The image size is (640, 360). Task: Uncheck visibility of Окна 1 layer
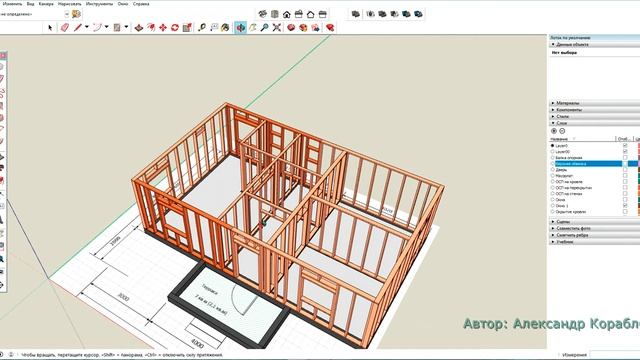pyautogui.click(x=625, y=206)
